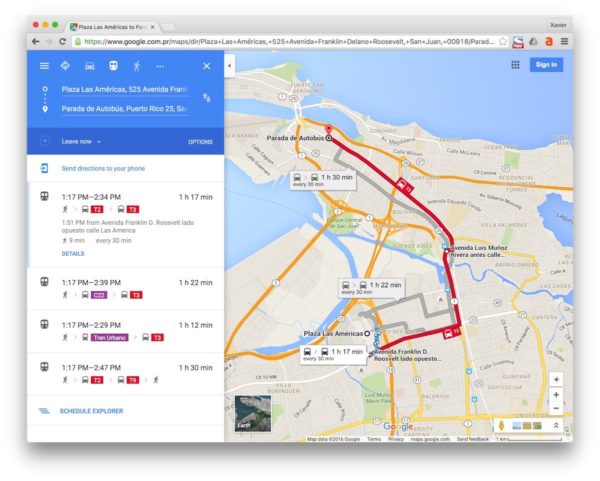Edit the Plaza Las Américas origin field
The height and width of the screenshot is (481, 600).
(125, 90)
